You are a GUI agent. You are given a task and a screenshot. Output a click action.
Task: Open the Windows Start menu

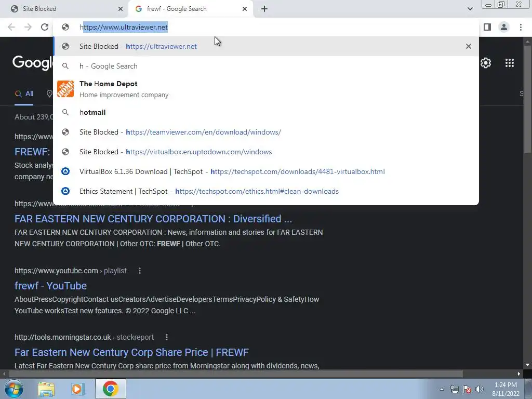coord(13,389)
